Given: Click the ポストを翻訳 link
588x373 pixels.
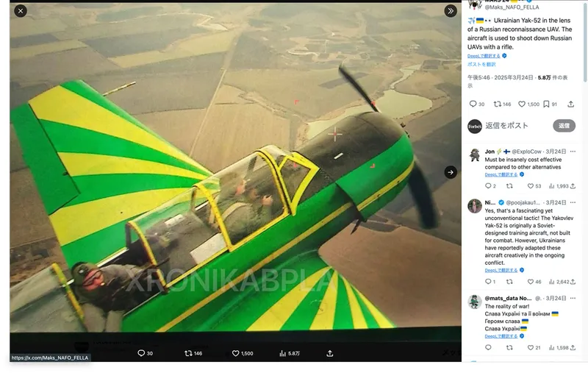Looking at the screenshot, I should [x=481, y=64].
